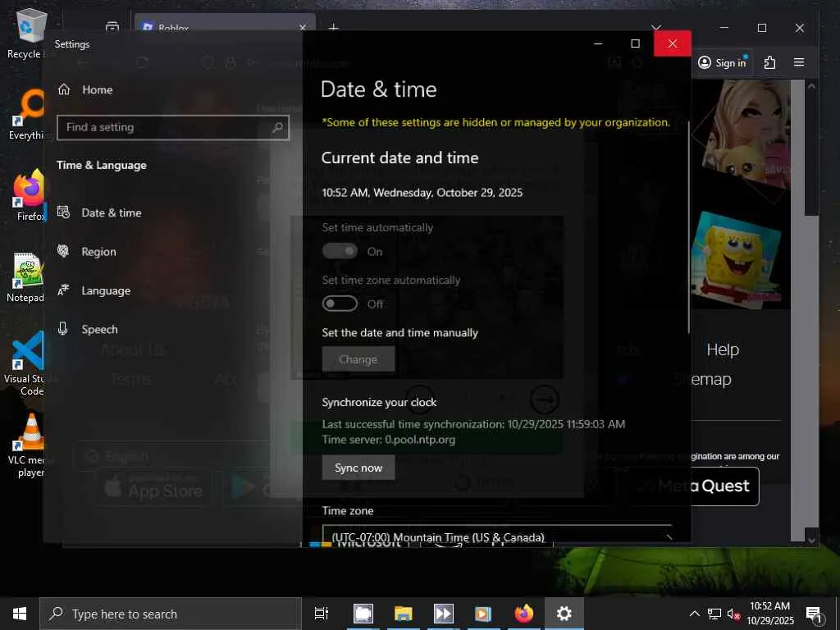Open Firefox extensions puzzle icon

(x=769, y=62)
